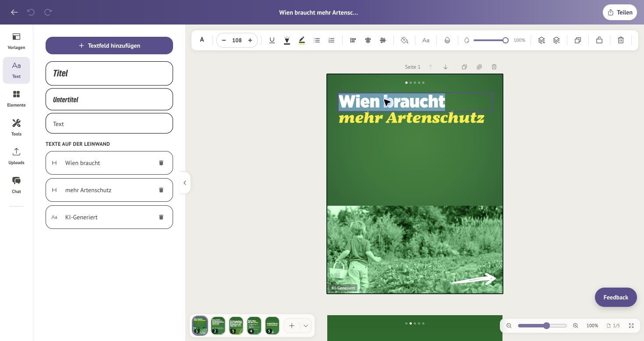
Task: Expand the add-page dropdown arrow
Action: (306, 325)
